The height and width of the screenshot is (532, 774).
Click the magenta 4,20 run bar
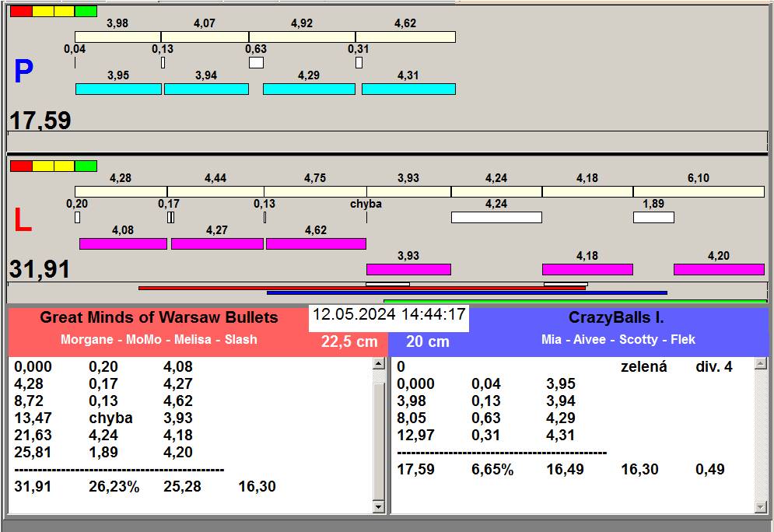[720, 269]
